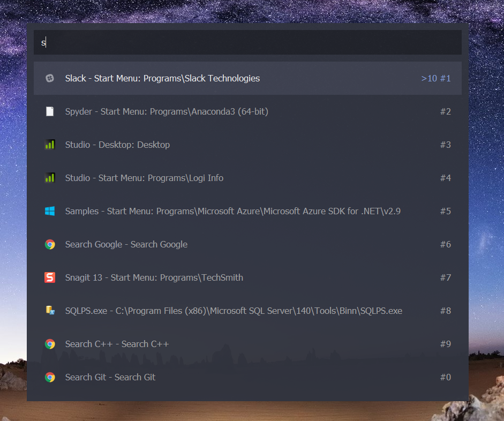Run SQLPS.exe from Program Files (x86)
Viewport: 504px width, 421px height.
[247, 311]
